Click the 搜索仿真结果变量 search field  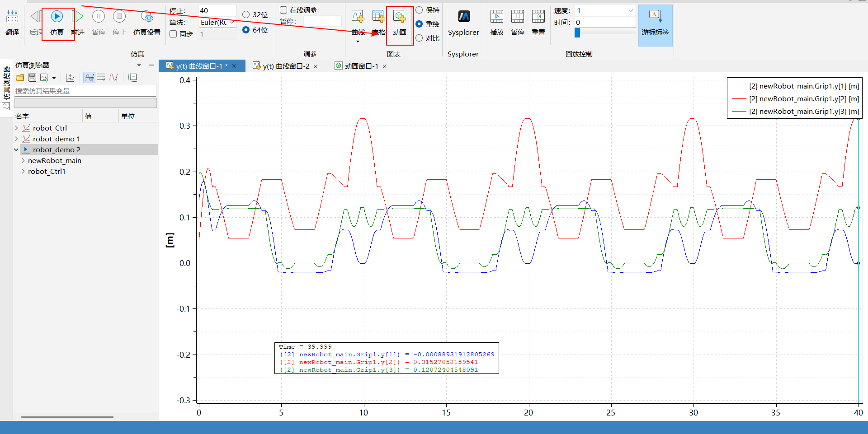coord(85,91)
